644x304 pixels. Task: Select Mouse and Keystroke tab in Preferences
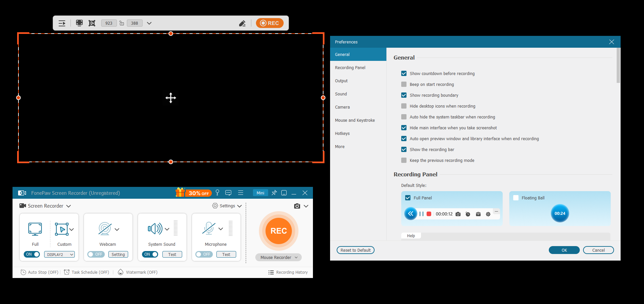click(358, 120)
